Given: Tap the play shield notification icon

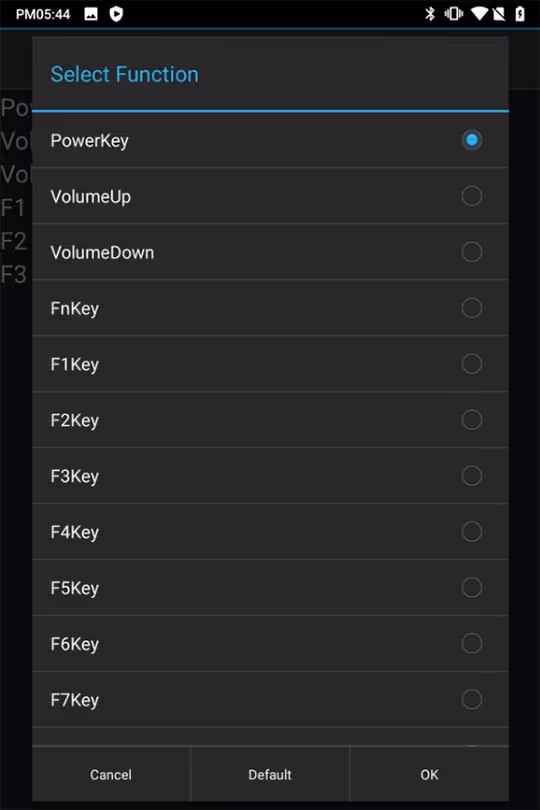Looking at the screenshot, I should click(x=116, y=14).
